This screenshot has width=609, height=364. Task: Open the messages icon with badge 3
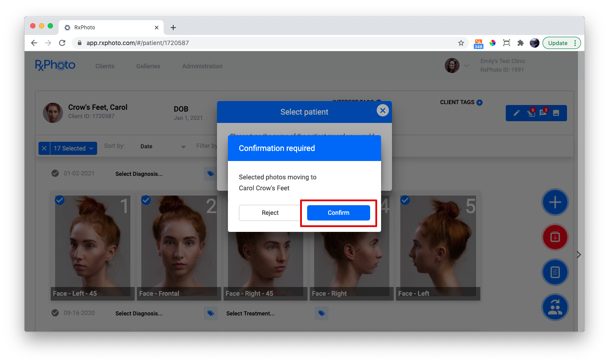[543, 113]
